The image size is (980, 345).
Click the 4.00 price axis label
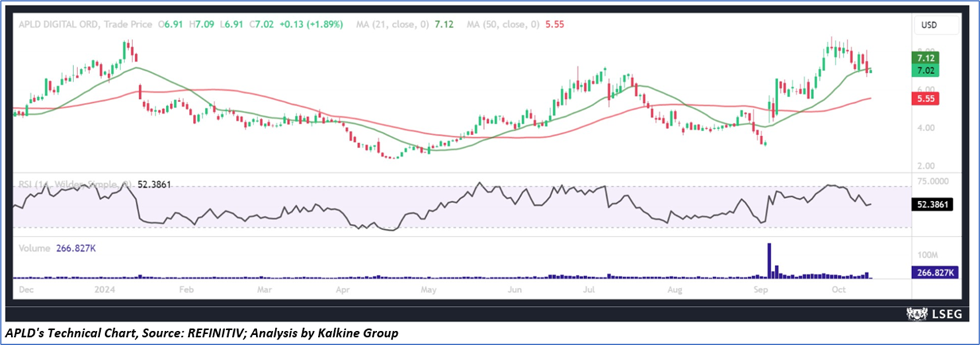(x=927, y=128)
